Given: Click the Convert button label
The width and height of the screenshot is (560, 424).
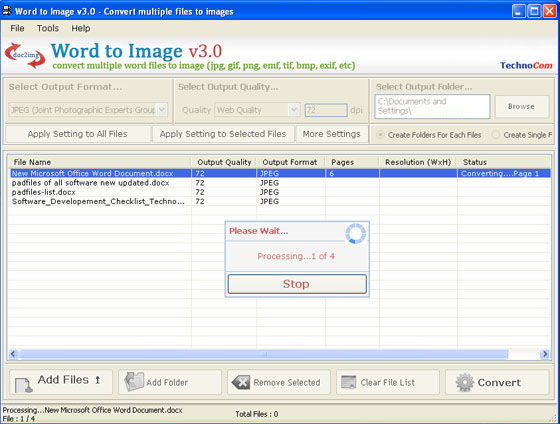Looking at the screenshot, I should pos(499,383).
